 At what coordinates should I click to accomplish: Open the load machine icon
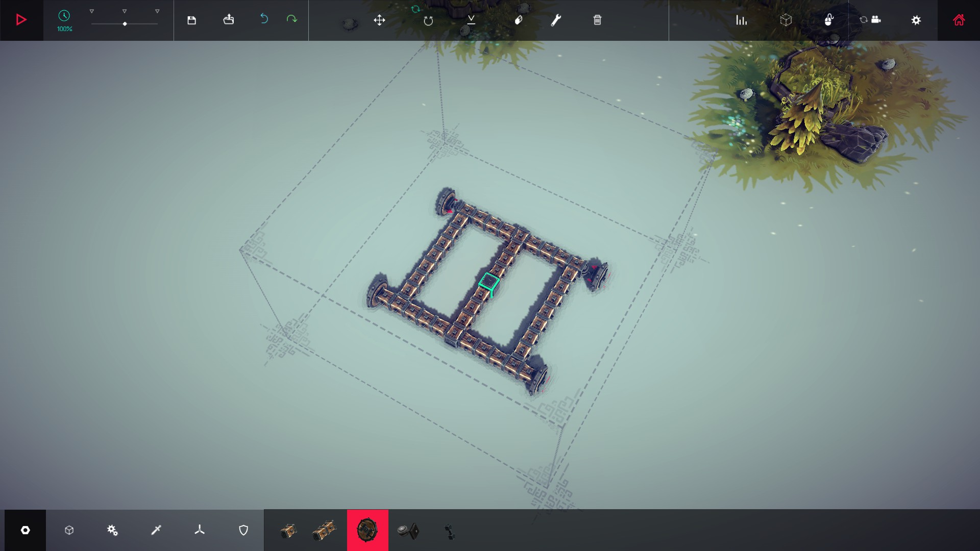[229, 20]
